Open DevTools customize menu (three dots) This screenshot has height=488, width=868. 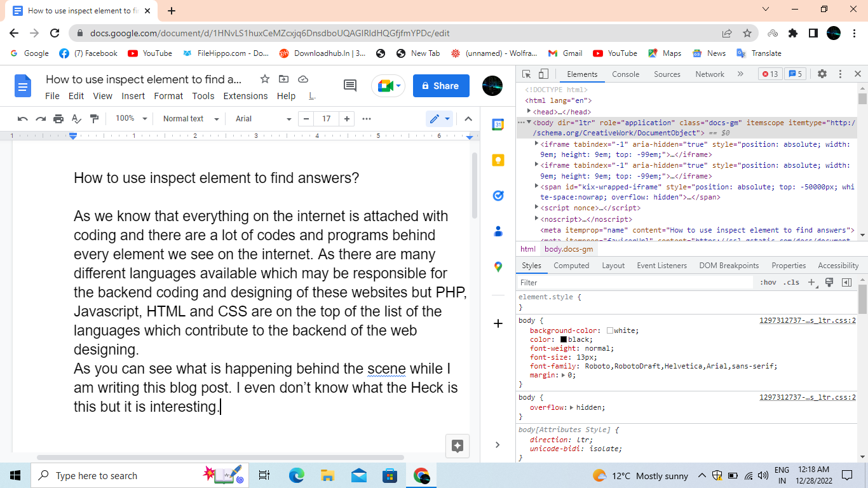pyautogui.click(x=840, y=74)
